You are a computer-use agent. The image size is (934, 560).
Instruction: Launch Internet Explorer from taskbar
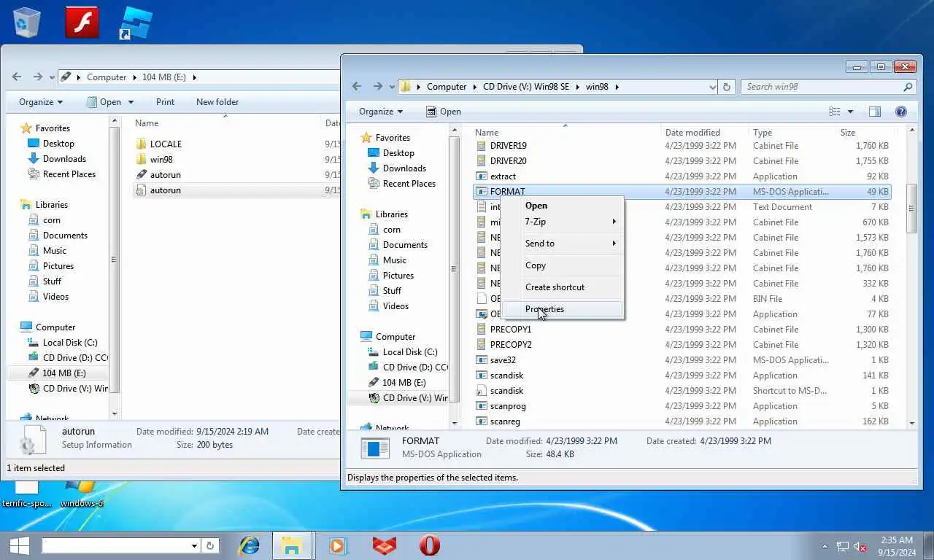[x=250, y=545]
